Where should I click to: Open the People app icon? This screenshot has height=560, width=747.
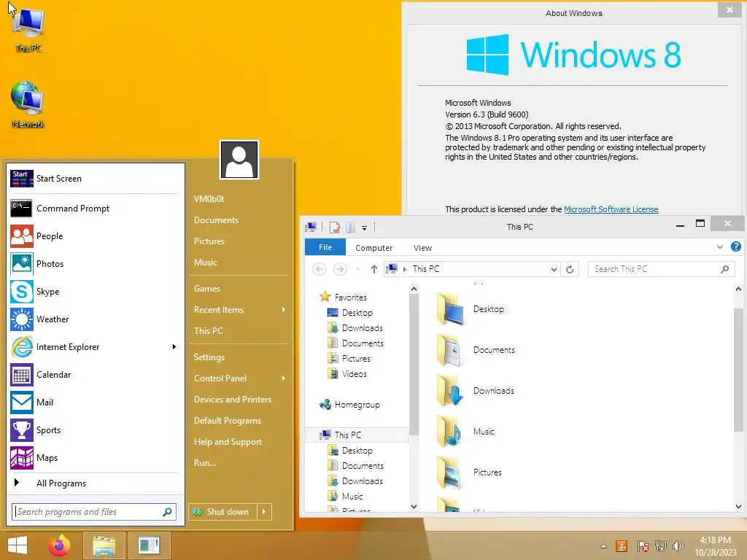[x=22, y=236]
